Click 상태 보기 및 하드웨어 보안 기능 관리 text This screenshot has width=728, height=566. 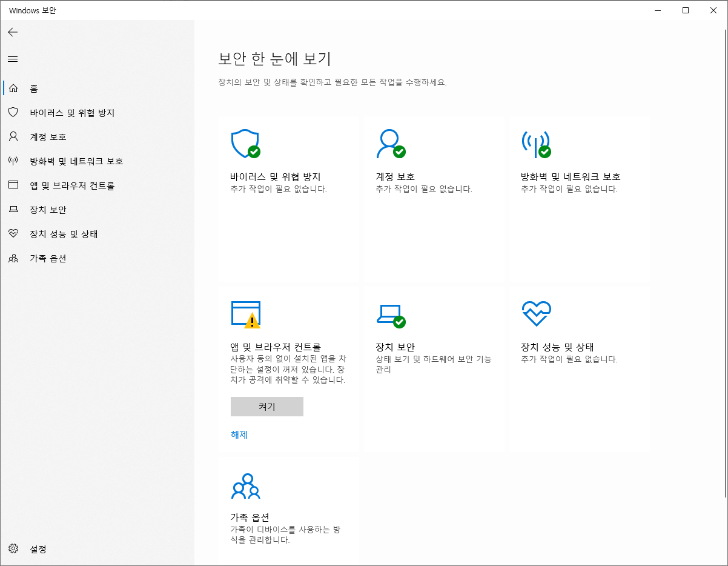434,364
